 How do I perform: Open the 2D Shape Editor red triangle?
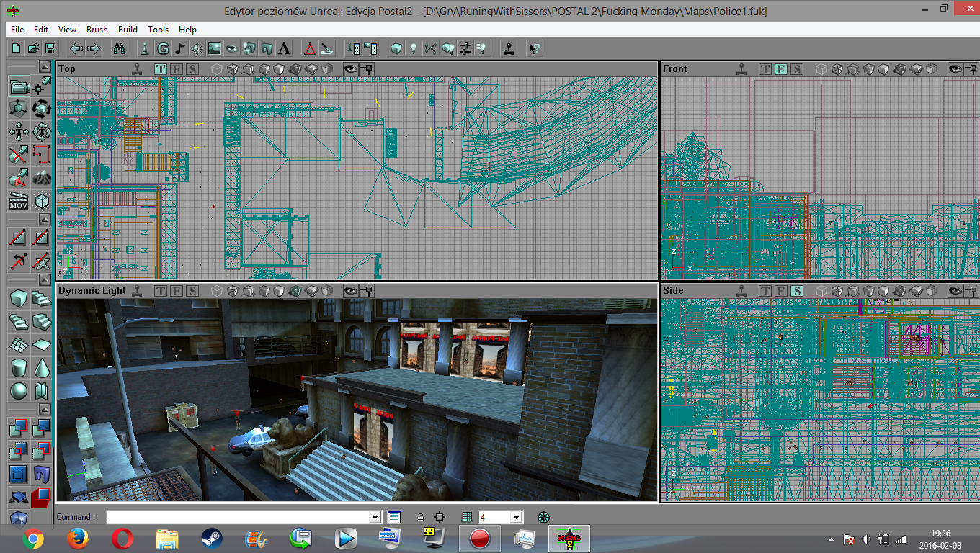pos(309,48)
